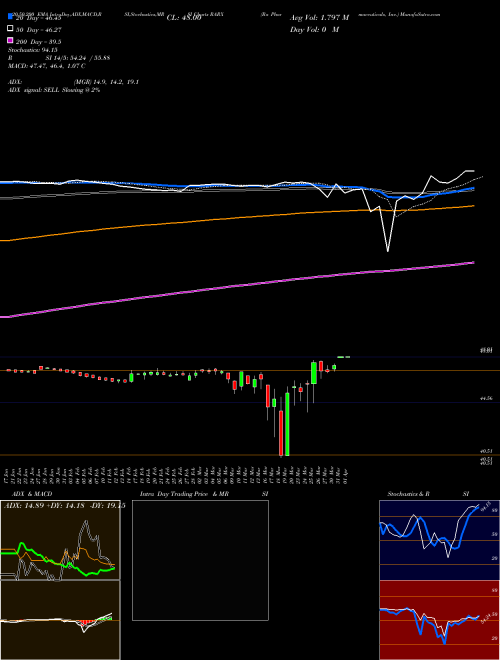Click the tallest green candlestick near the low
500x660 pixels.
(x=287, y=424)
